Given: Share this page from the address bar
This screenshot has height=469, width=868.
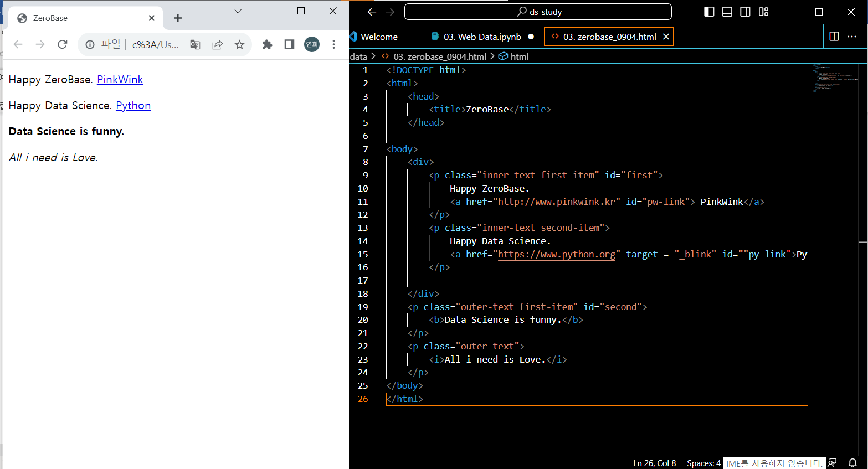Looking at the screenshot, I should [x=217, y=45].
